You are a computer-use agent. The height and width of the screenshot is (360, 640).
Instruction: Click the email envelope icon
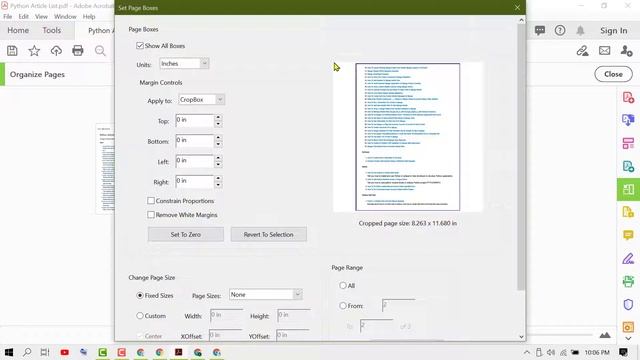(604, 51)
